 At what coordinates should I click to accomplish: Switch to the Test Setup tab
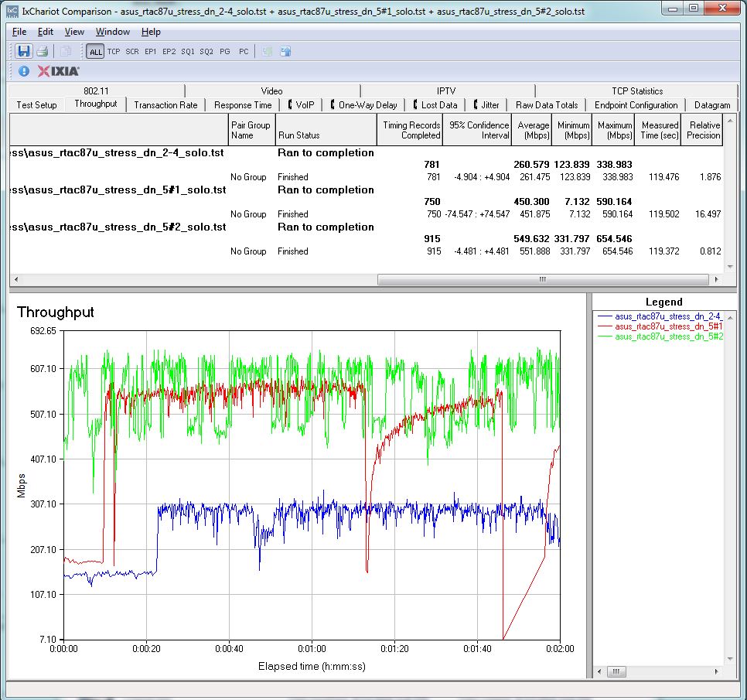click(36, 105)
